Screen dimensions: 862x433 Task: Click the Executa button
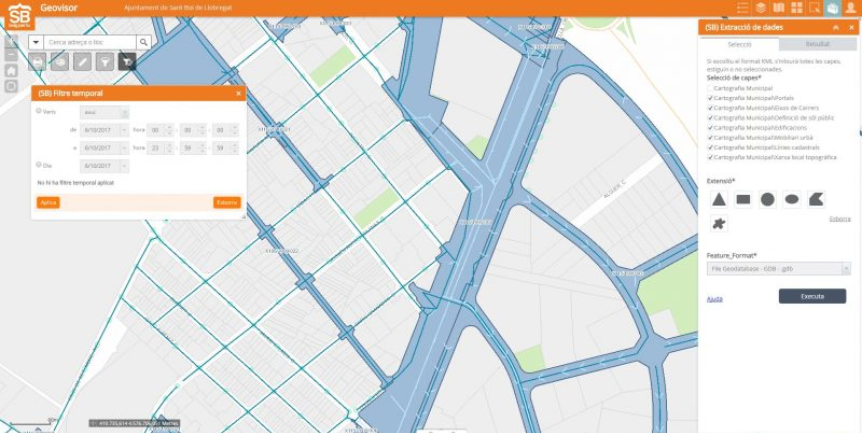813,296
